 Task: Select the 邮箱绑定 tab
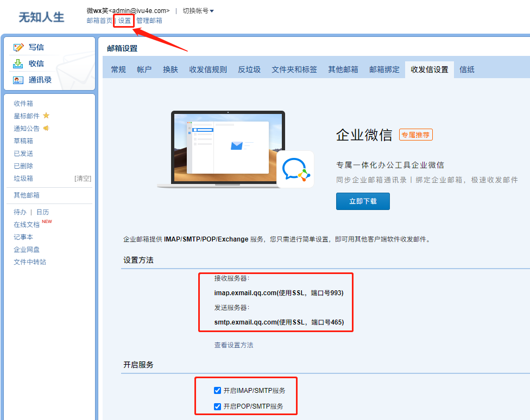384,69
